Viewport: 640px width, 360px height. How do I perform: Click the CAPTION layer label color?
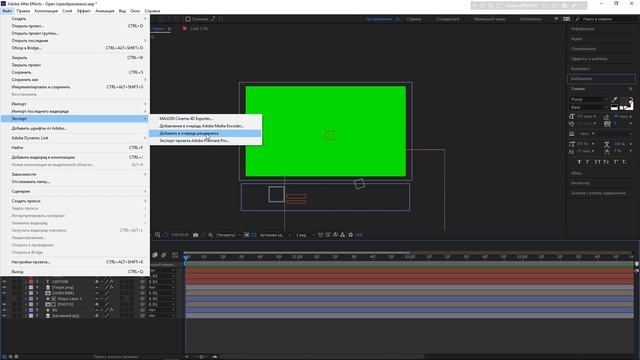pos(31,282)
